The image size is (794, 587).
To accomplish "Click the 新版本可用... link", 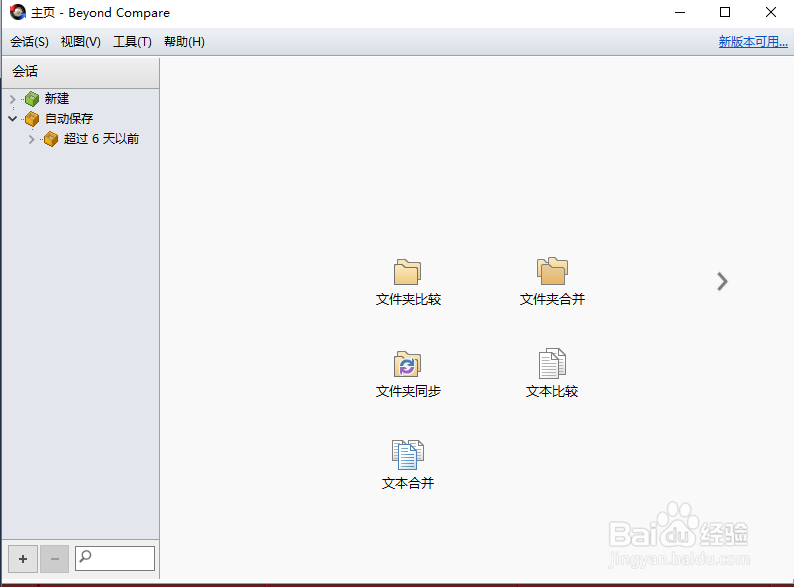I will [753, 42].
